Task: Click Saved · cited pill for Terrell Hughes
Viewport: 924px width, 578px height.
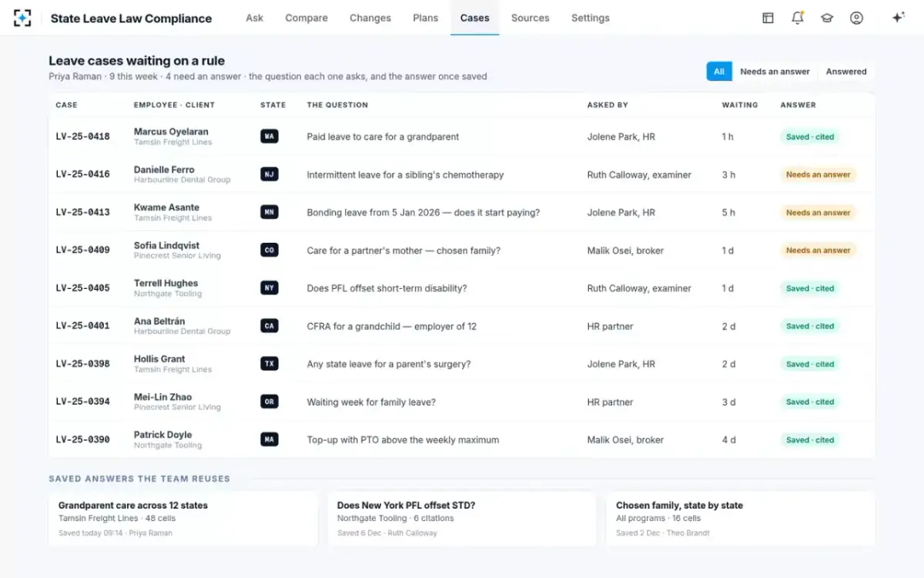Action: coord(810,288)
